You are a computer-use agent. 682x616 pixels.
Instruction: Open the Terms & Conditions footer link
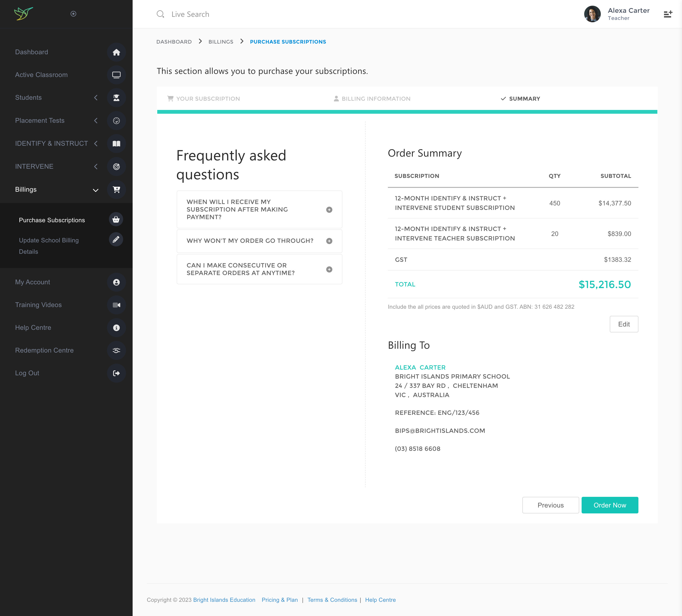(332, 600)
